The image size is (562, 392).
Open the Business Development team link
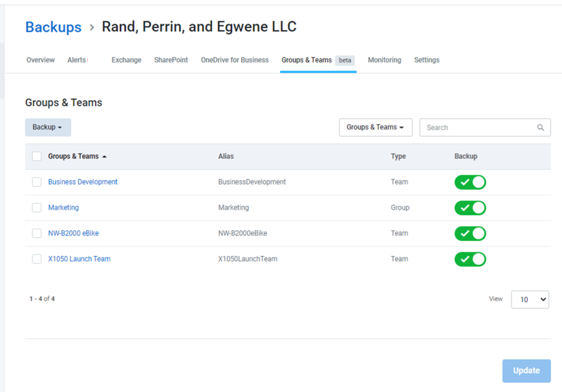pyautogui.click(x=83, y=182)
